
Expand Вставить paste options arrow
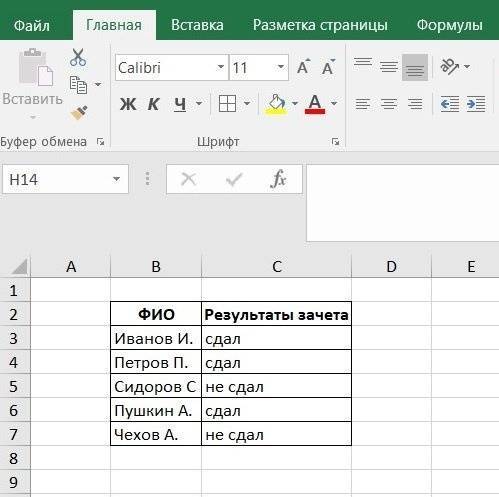click(33, 118)
